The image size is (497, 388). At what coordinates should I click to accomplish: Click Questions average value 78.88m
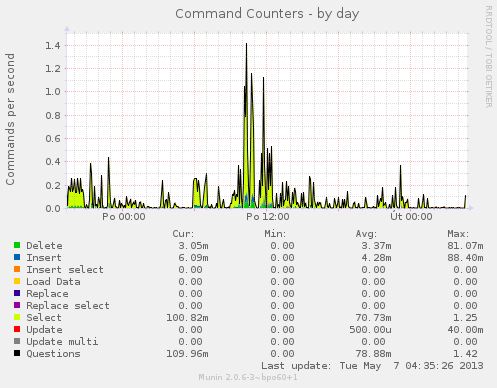click(374, 354)
